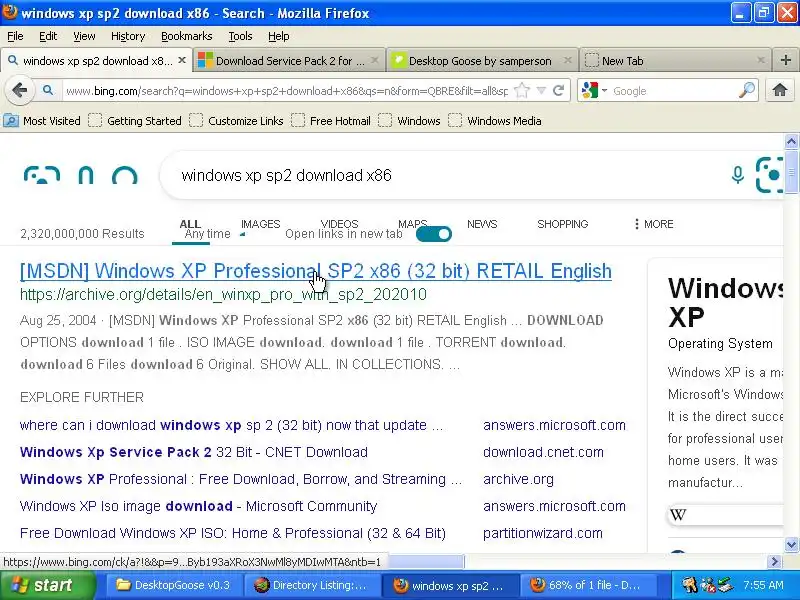800x600 pixels.
Task: Switch to Directory Listing taskbar window
Action: 312,585
